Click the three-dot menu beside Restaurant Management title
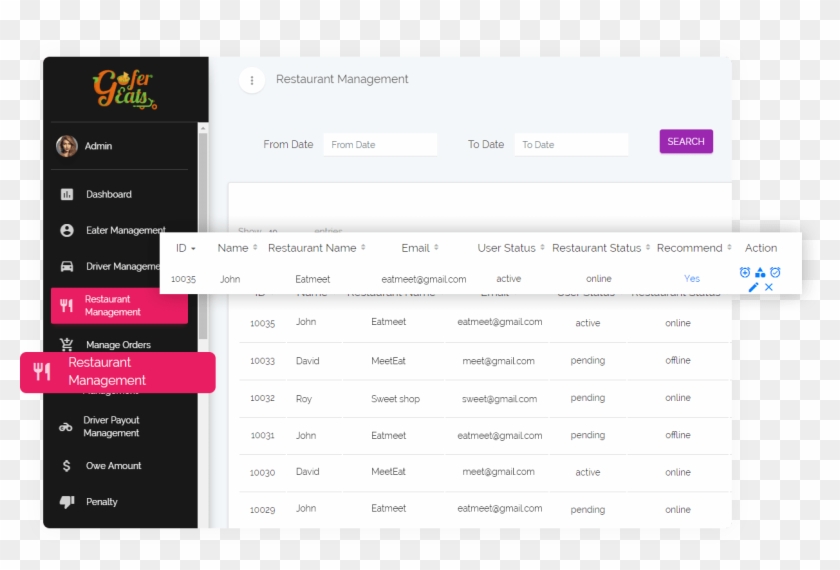This screenshot has width=840, height=570. 251,80
